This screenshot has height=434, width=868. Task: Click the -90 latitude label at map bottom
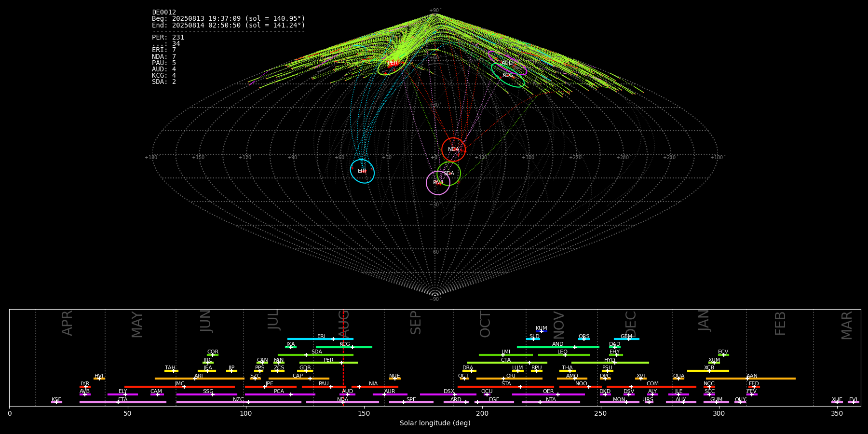click(434, 299)
